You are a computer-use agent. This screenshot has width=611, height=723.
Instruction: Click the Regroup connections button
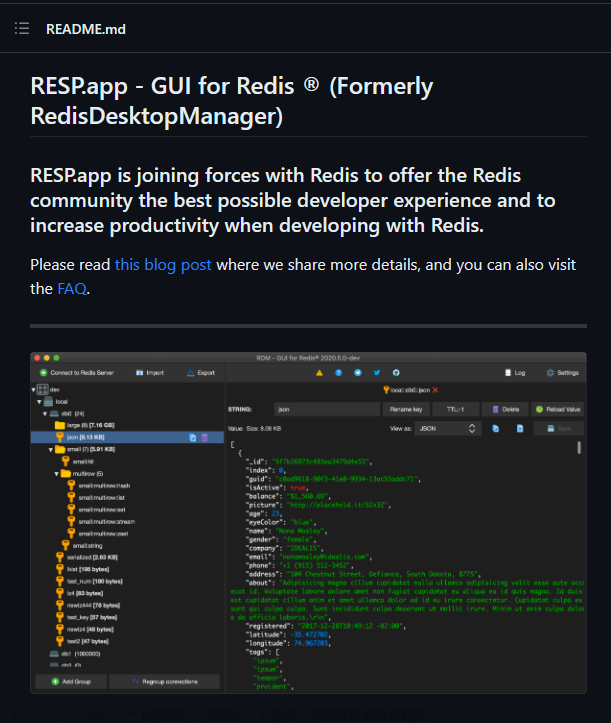coord(164,682)
